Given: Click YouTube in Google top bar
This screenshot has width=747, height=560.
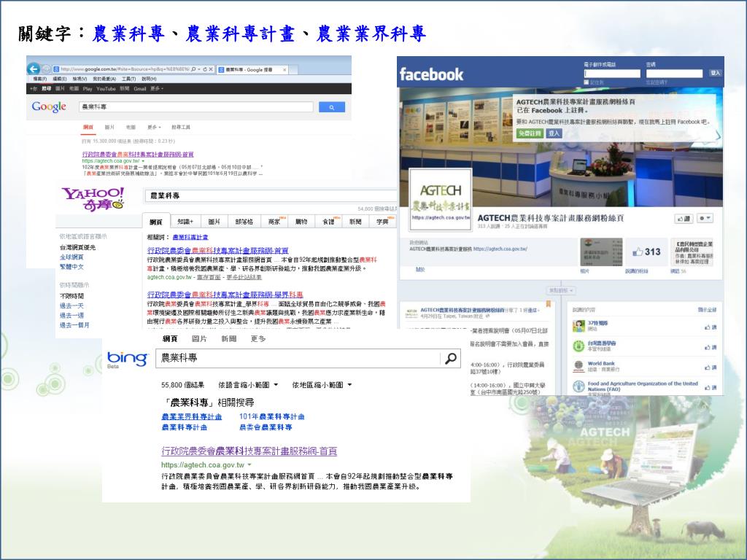Looking at the screenshot, I should [106, 88].
